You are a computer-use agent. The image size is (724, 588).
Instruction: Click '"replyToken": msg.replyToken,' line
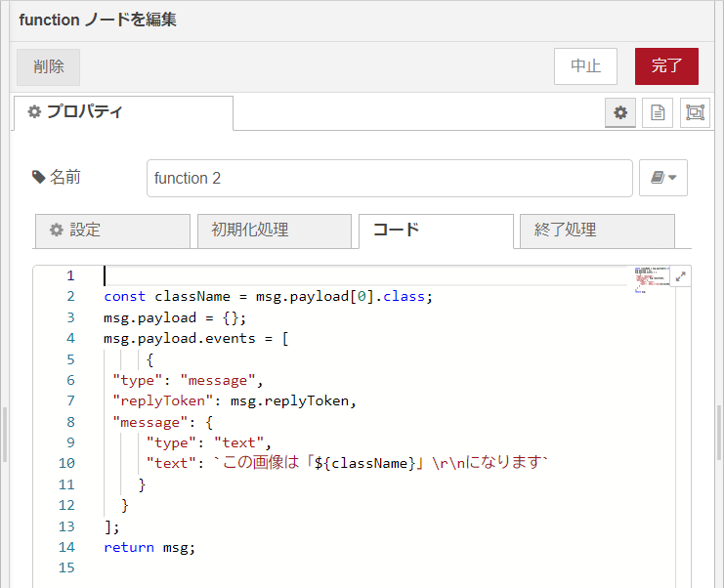click(234, 400)
